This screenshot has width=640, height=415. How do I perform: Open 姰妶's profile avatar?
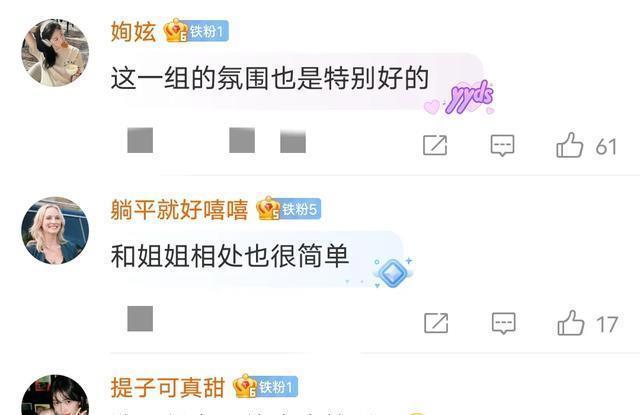(x=55, y=53)
